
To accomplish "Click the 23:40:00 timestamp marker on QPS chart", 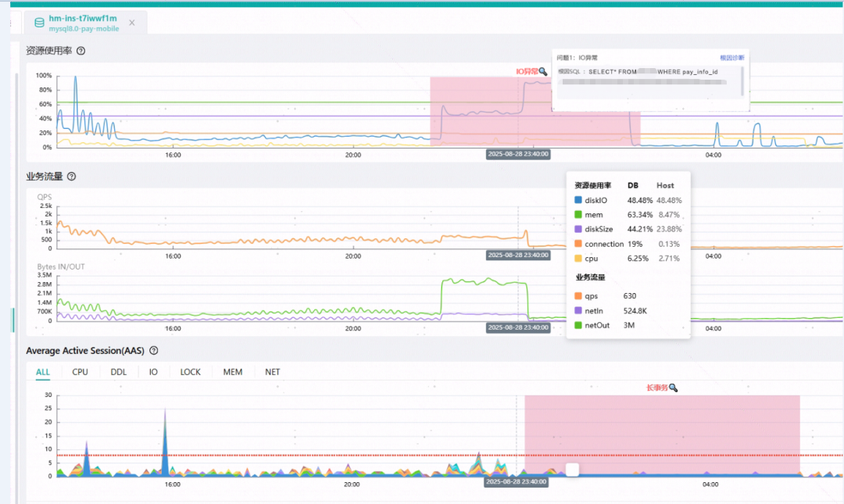I will pyautogui.click(x=518, y=255).
